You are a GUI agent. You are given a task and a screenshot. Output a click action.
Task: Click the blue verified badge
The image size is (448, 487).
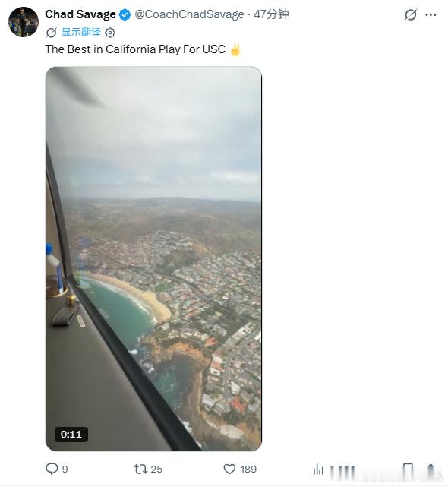(x=125, y=14)
